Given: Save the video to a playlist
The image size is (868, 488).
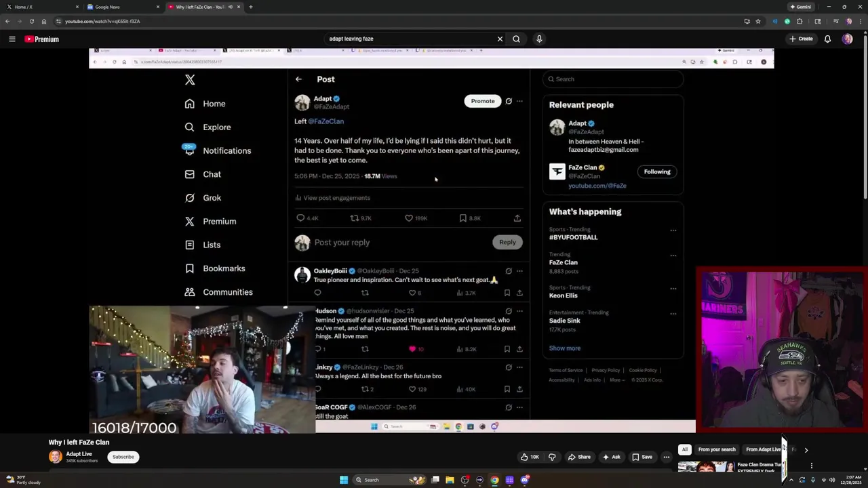Looking at the screenshot, I should click(642, 457).
